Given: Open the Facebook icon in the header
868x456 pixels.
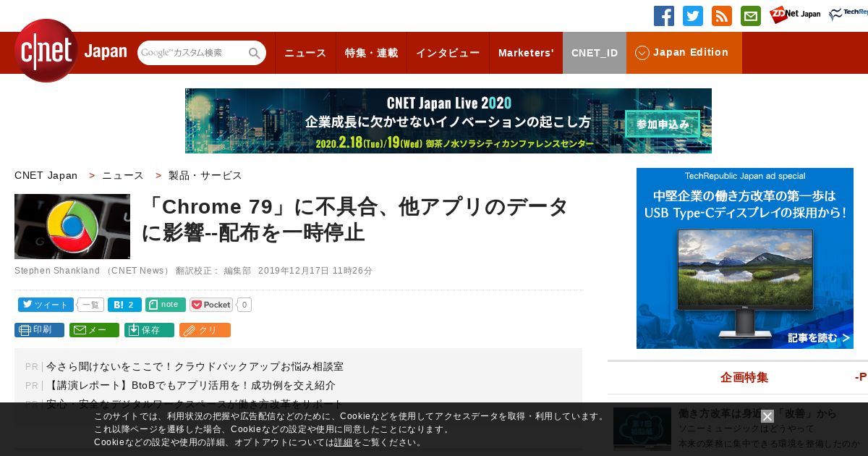Looking at the screenshot, I should point(664,16).
